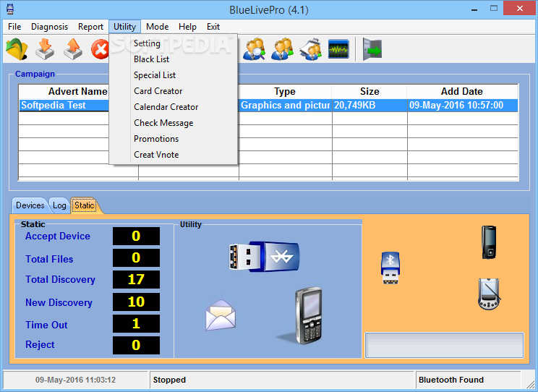Choose Black List from Utility menu
The image size is (538, 392).
tap(174, 59)
